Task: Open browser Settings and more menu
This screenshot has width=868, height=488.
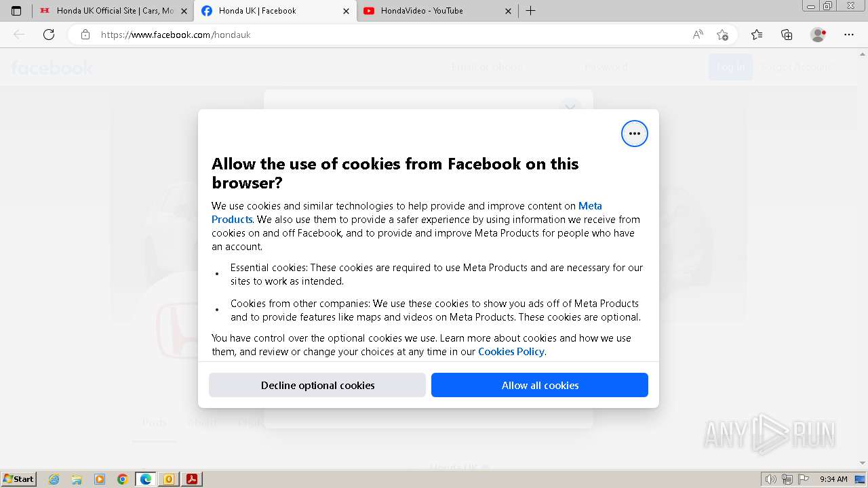Action: (x=849, y=35)
